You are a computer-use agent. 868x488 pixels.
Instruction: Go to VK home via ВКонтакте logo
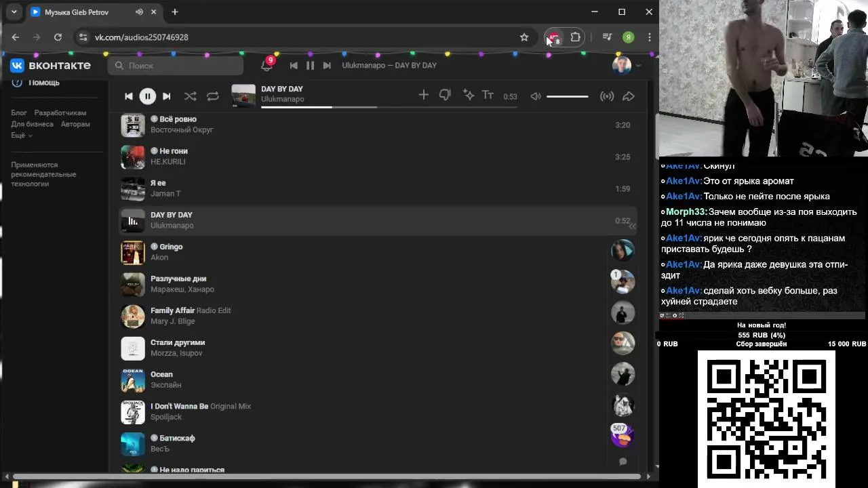pos(50,65)
